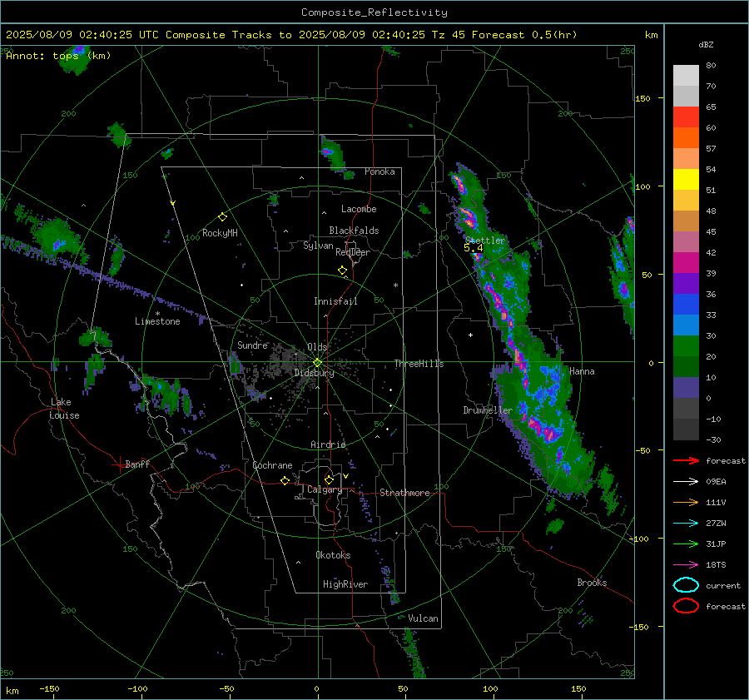The image size is (749, 700).
Task: Click the yellow swatch between 54 and 51 dBZ
Action: (686, 180)
